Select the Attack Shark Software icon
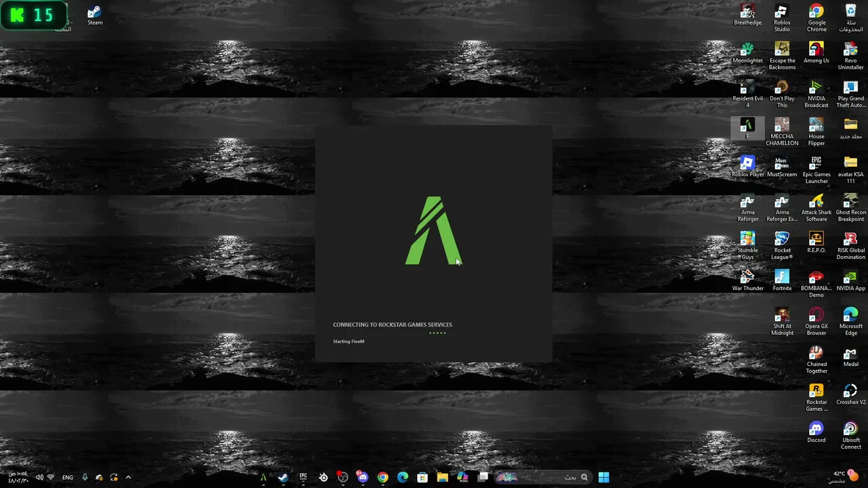Image resolution: width=868 pixels, height=488 pixels. 816,208
